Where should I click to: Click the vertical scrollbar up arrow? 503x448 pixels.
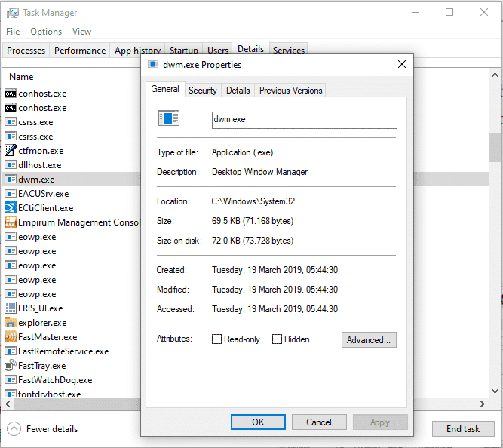[x=495, y=75]
